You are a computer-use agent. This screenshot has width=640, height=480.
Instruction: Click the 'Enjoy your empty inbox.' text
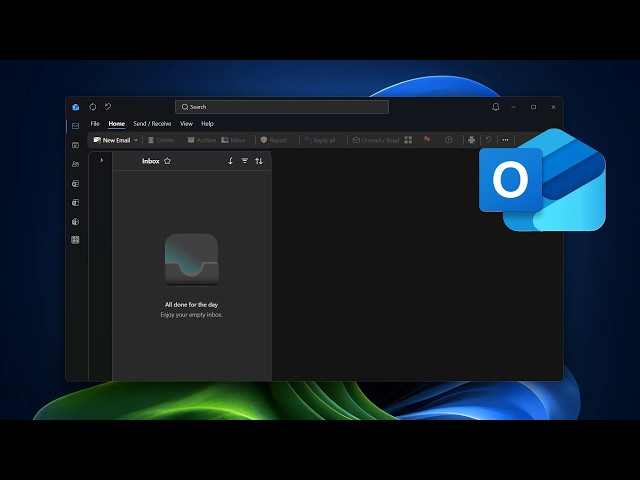click(x=191, y=315)
